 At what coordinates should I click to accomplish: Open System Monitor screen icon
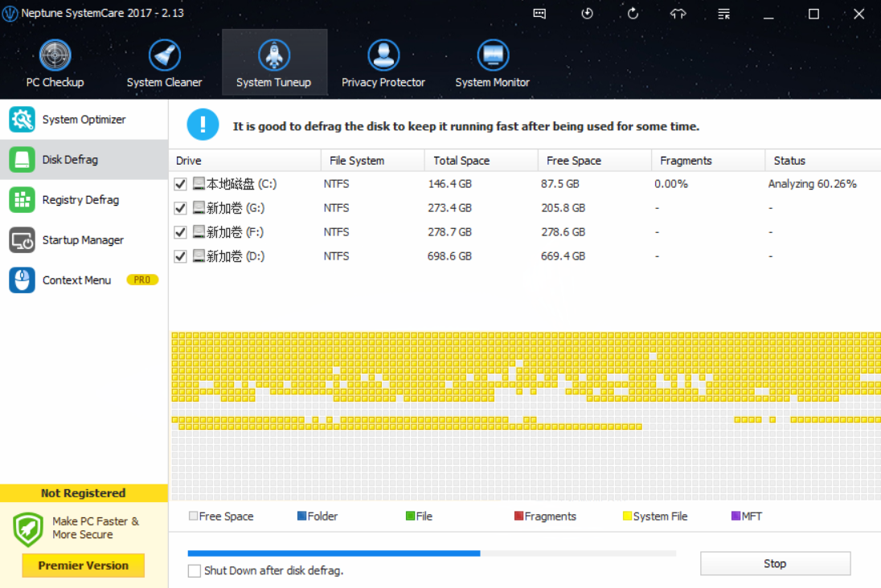[493, 55]
